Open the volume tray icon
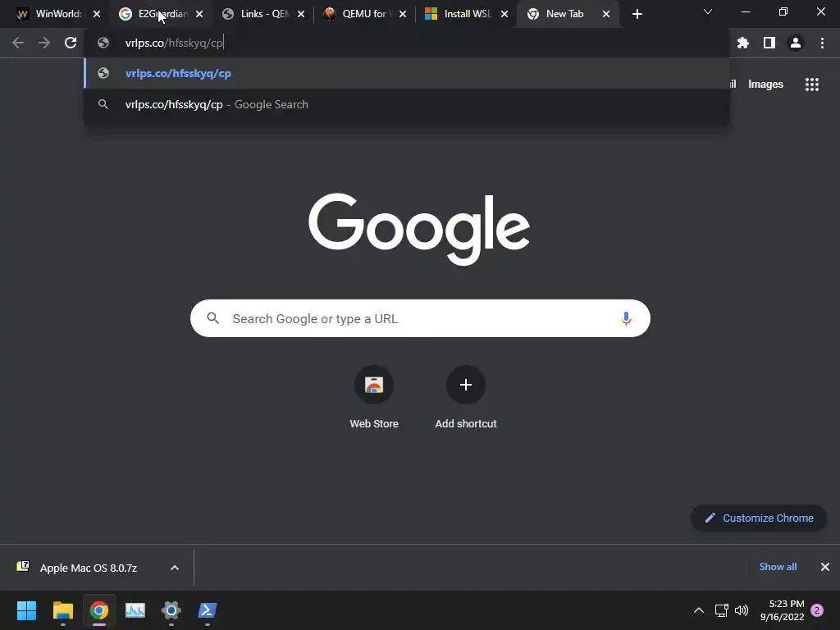This screenshot has width=840, height=630. [742, 610]
